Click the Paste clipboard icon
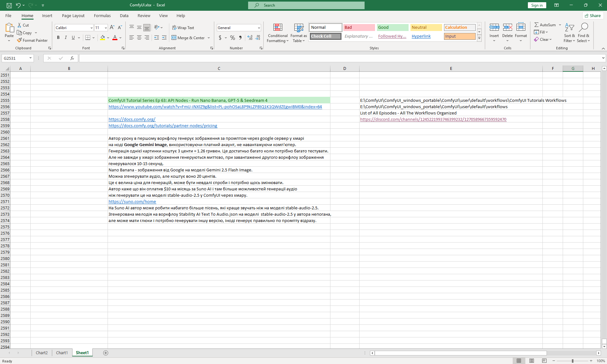Screen dimensions: 607x364 pos(9,28)
